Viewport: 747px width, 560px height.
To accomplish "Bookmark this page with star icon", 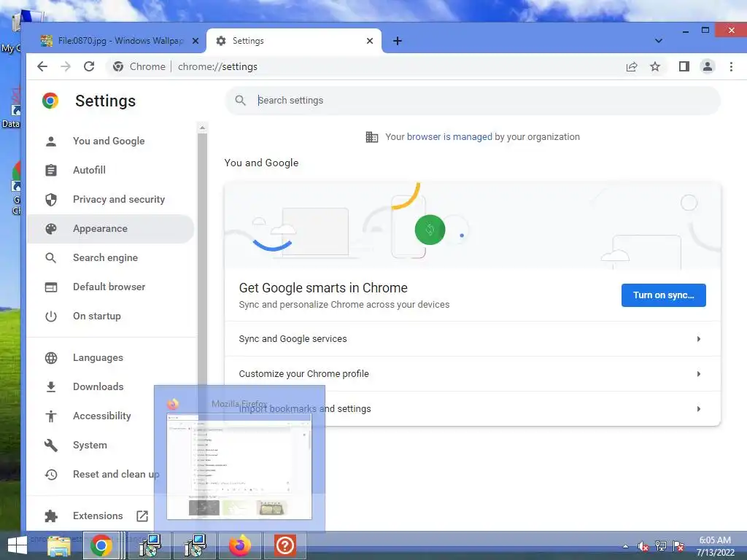I will point(655,66).
